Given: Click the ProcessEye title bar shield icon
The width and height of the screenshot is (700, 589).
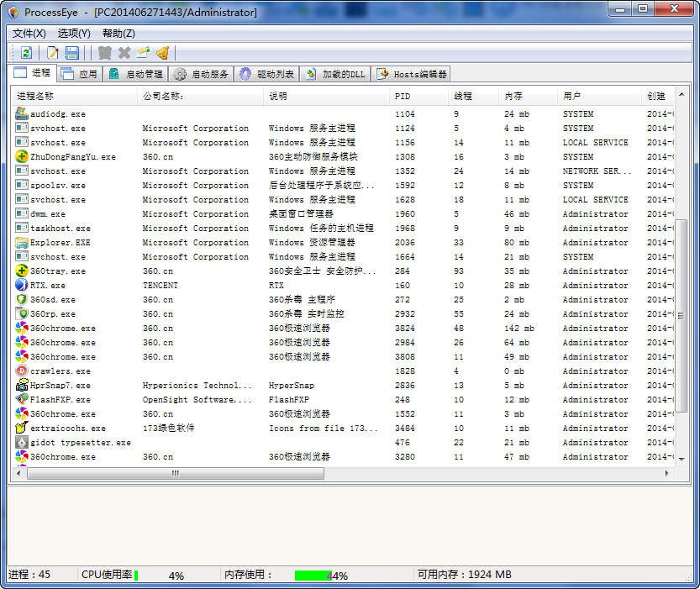Looking at the screenshot, I should coord(13,12).
